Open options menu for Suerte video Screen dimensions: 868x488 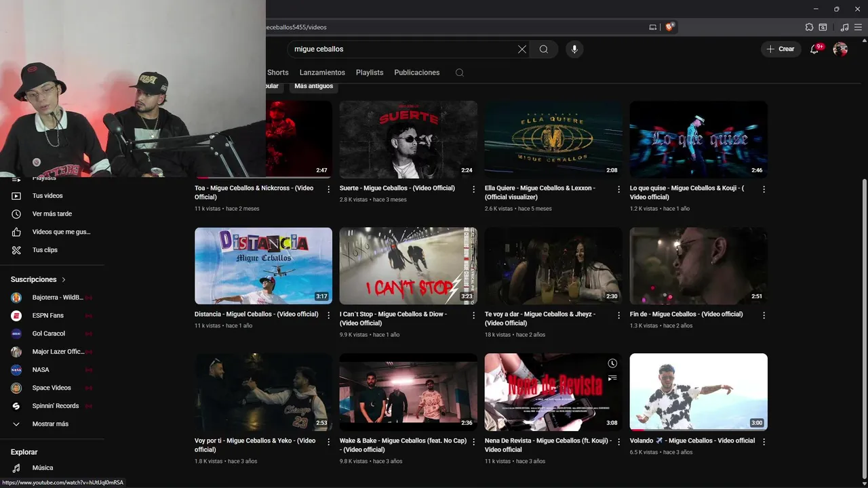tap(474, 190)
